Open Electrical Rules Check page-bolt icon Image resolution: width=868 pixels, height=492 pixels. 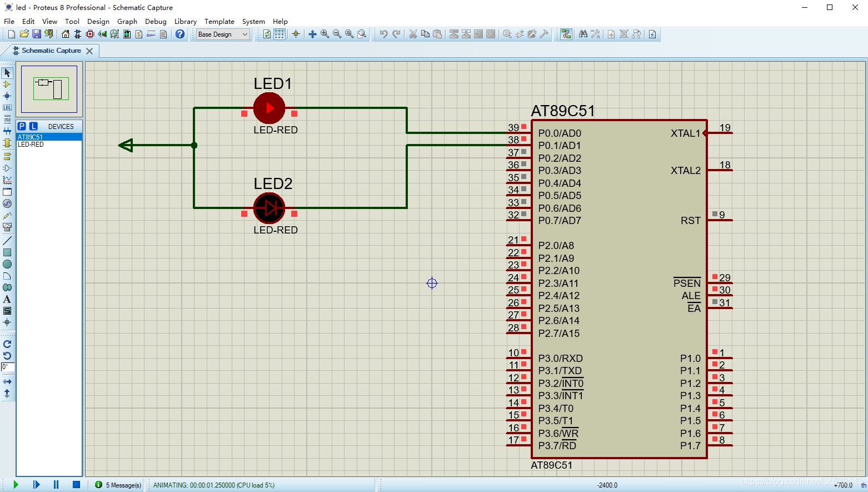(x=652, y=34)
